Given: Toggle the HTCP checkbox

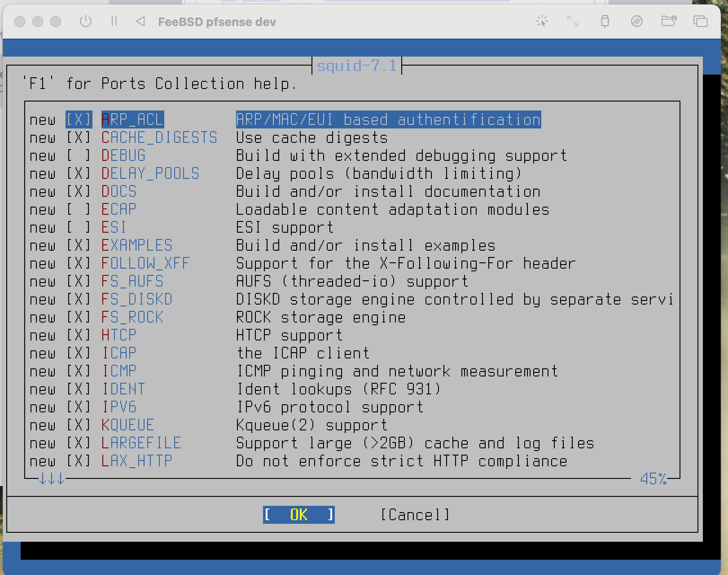Looking at the screenshot, I should (x=79, y=336).
